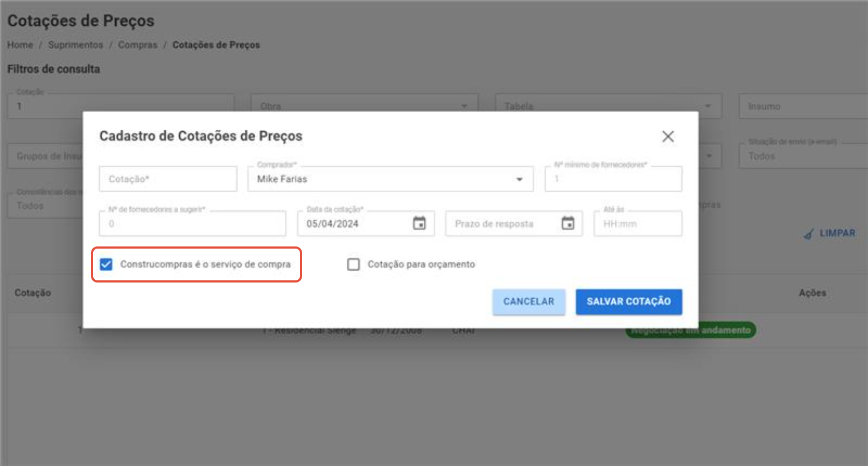Go to Compras breadcrumb

(x=138, y=45)
